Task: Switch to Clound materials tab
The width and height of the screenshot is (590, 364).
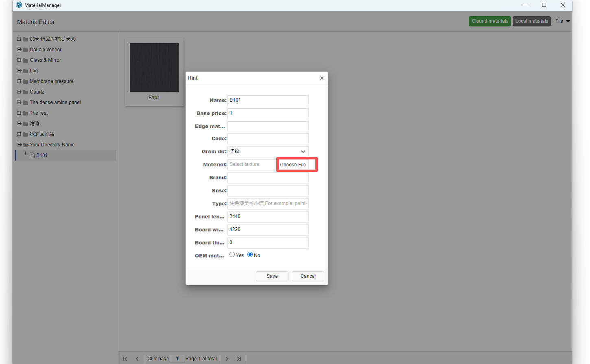Action: coord(490,21)
